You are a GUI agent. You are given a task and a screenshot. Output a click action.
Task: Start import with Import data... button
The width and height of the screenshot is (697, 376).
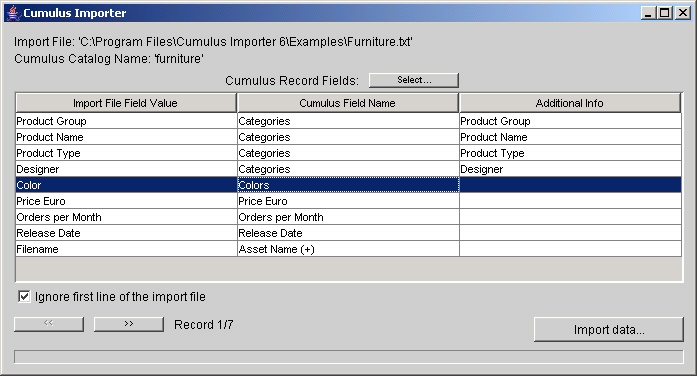(609, 329)
